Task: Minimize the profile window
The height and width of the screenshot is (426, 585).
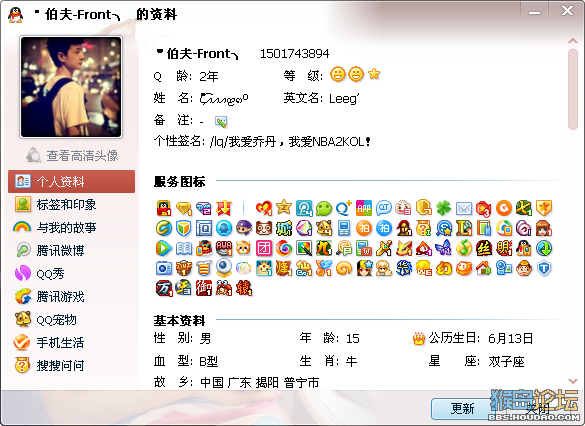Action: click(534, 12)
